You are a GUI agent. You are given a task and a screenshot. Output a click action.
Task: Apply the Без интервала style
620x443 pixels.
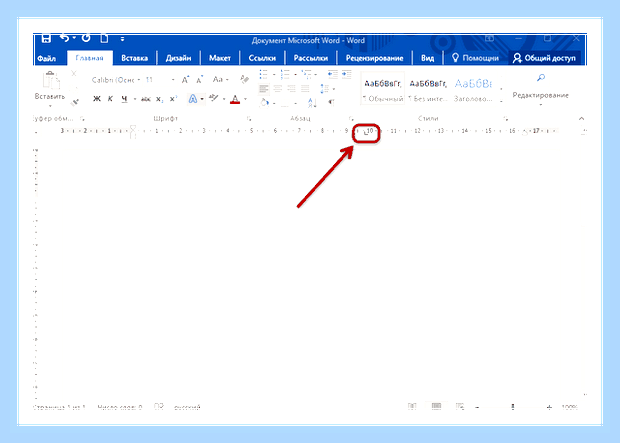coord(427,89)
